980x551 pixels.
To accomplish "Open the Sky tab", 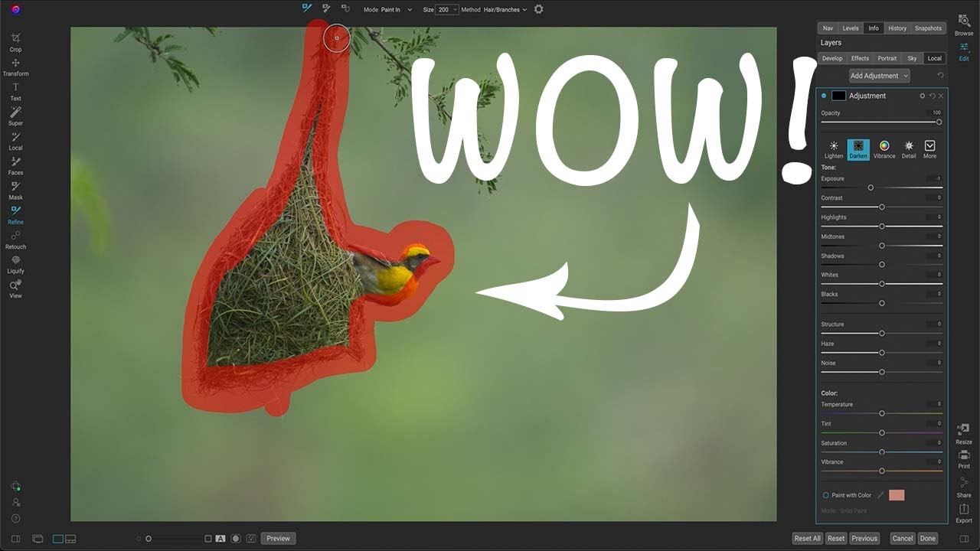I will 913,58.
